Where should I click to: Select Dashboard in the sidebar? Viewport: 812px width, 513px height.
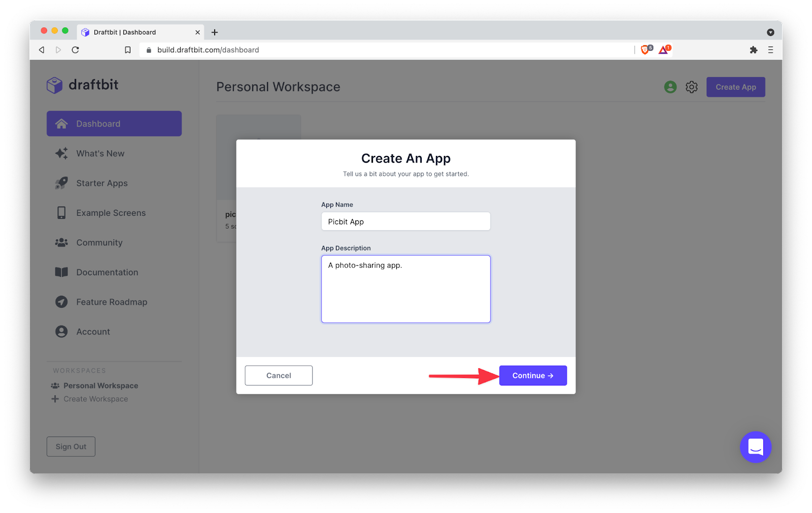(x=114, y=123)
